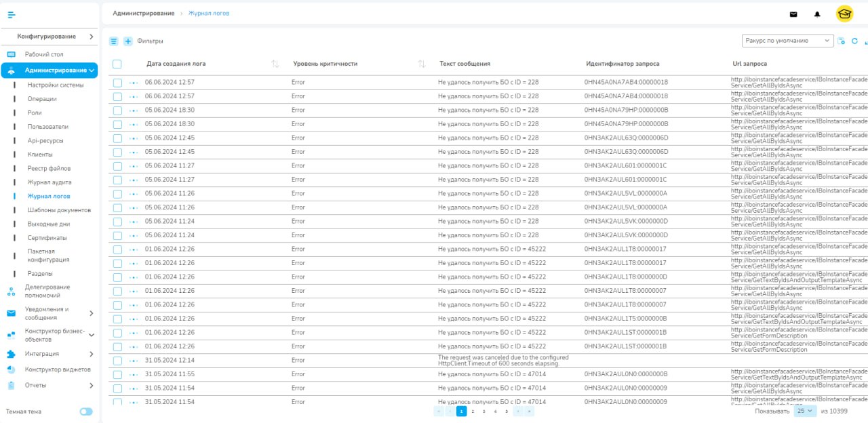Click the Фильтры label button
The image size is (868, 423).
coord(150,41)
